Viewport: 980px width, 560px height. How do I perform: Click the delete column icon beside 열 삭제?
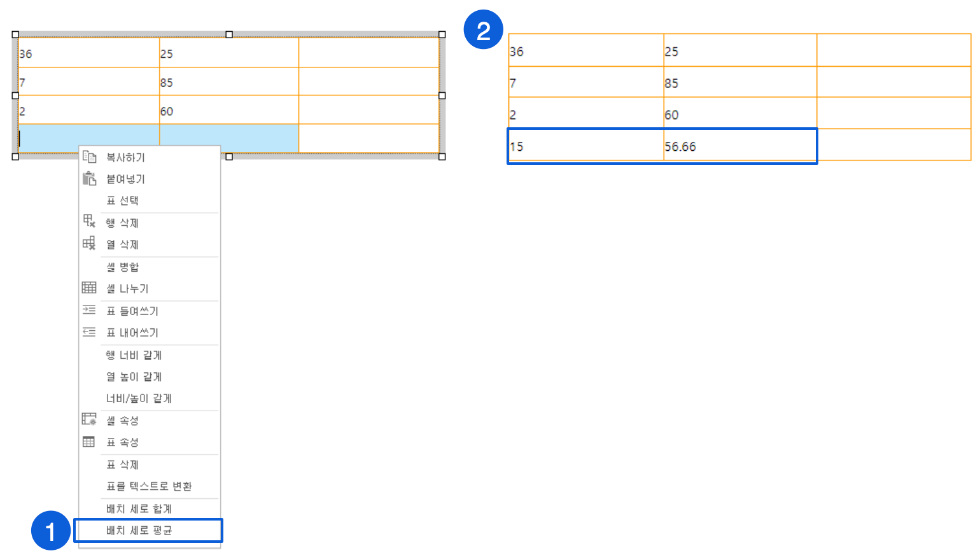89,244
